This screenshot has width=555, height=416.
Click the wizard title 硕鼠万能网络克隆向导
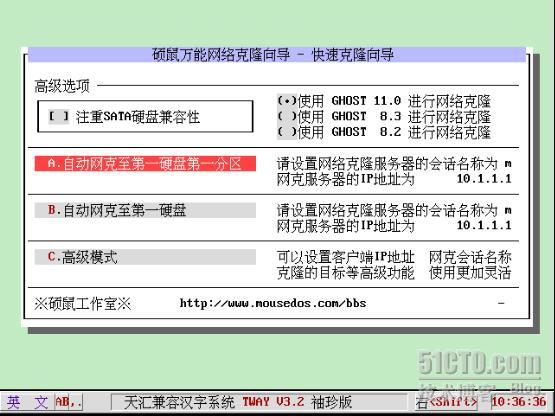tap(221, 55)
